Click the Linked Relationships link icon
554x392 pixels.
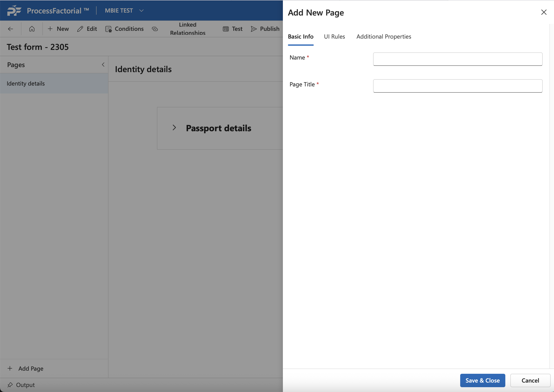(155, 29)
